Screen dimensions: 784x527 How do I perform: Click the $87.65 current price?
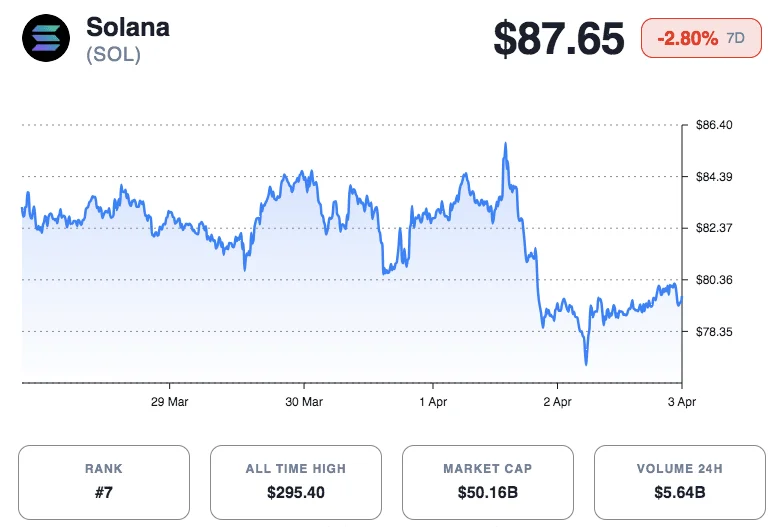(559, 38)
